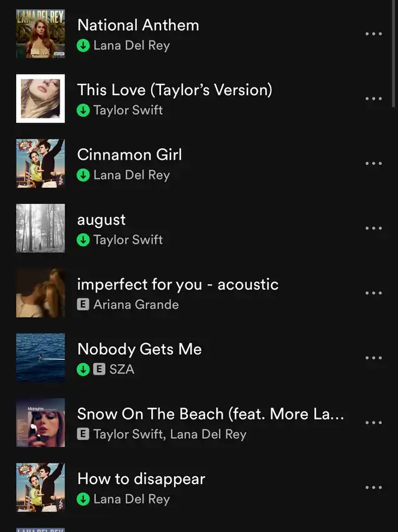Click the downloaded icon beside SZA
This screenshot has width=398, height=532.
coord(83,369)
